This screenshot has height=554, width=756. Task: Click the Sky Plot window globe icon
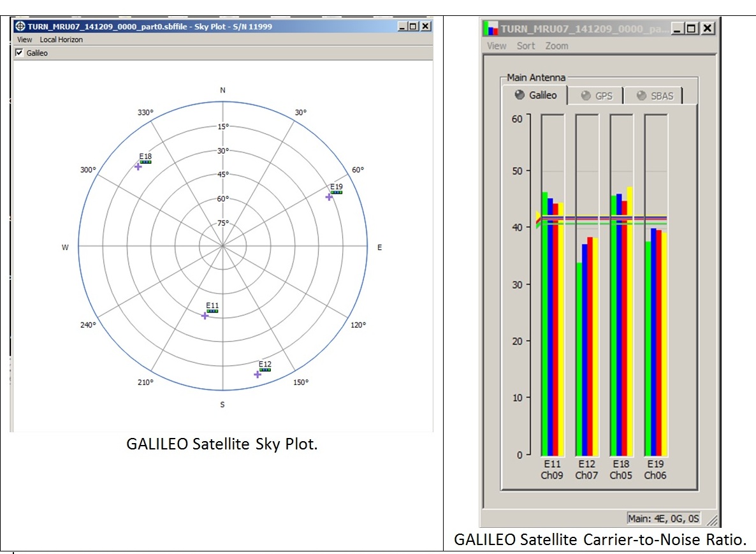tap(19, 26)
